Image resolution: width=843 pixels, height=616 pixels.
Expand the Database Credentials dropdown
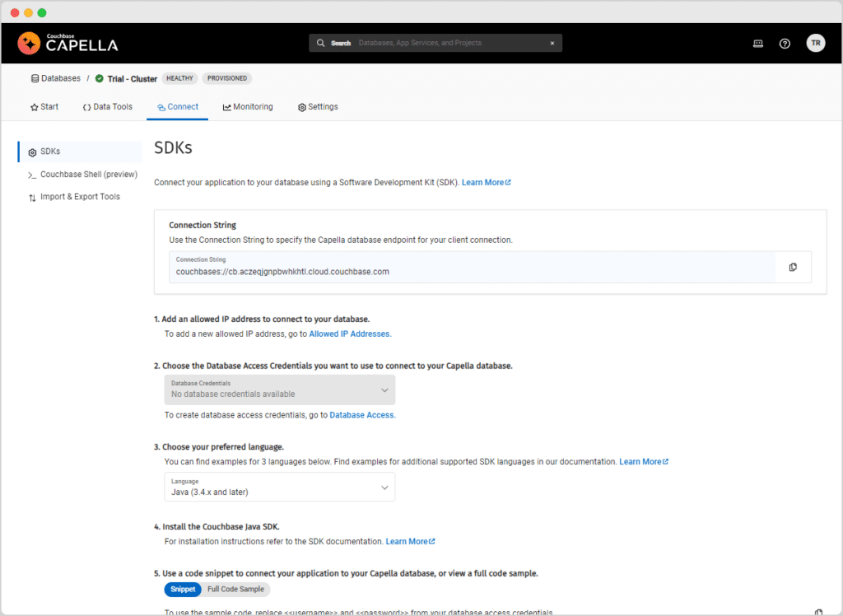pyautogui.click(x=279, y=389)
